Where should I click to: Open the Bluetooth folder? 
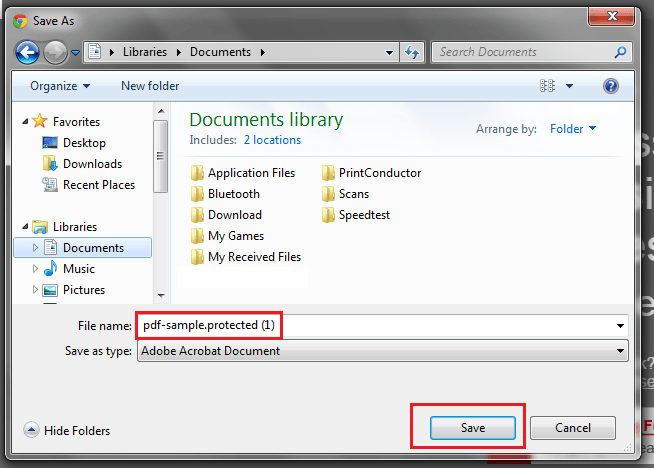tap(233, 194)
